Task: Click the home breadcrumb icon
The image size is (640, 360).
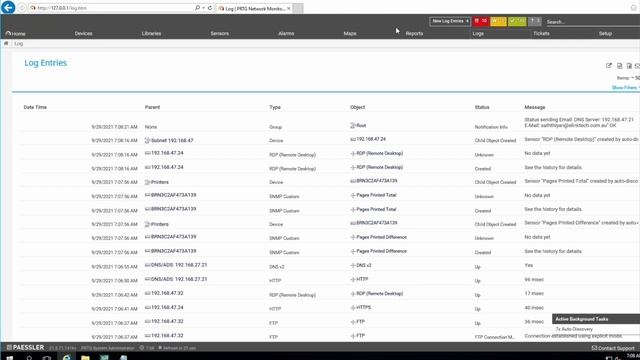Action: (6, 43)
